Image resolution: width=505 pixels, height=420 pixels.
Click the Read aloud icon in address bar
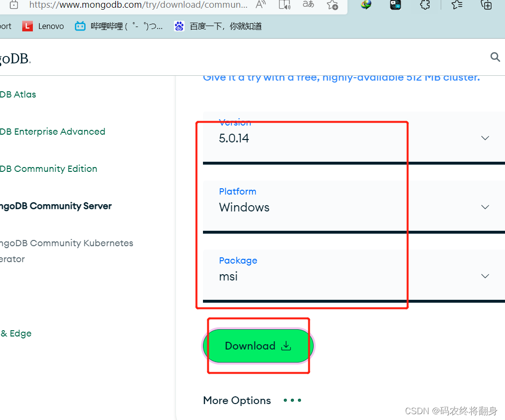coord(260,4)
